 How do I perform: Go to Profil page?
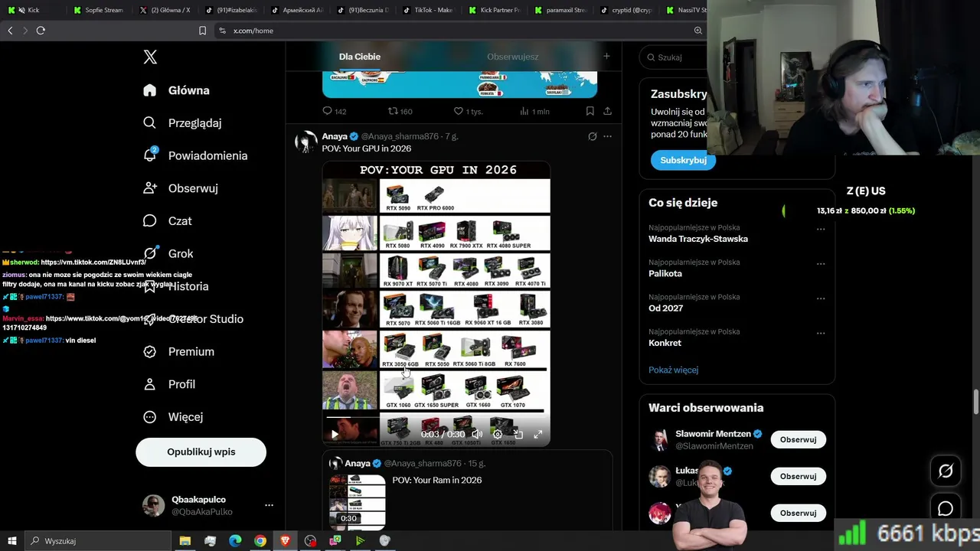tap(169, 384)
